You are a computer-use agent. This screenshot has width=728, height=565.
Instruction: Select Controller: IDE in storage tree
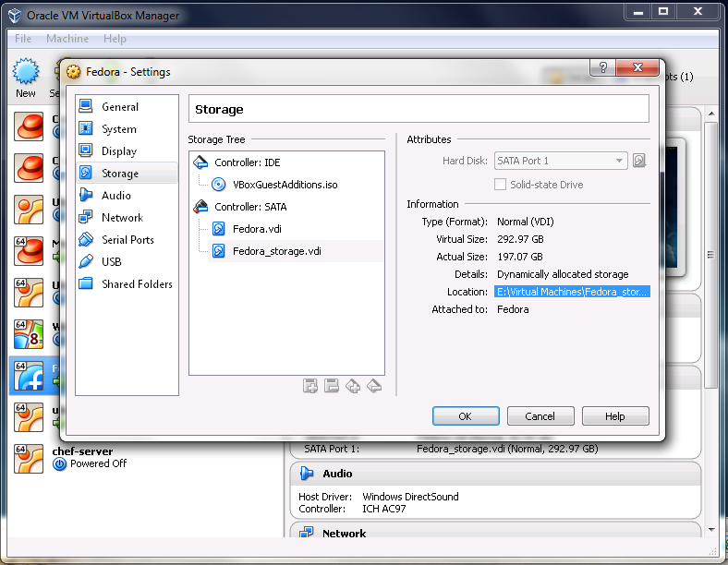[x=247, y=162]
